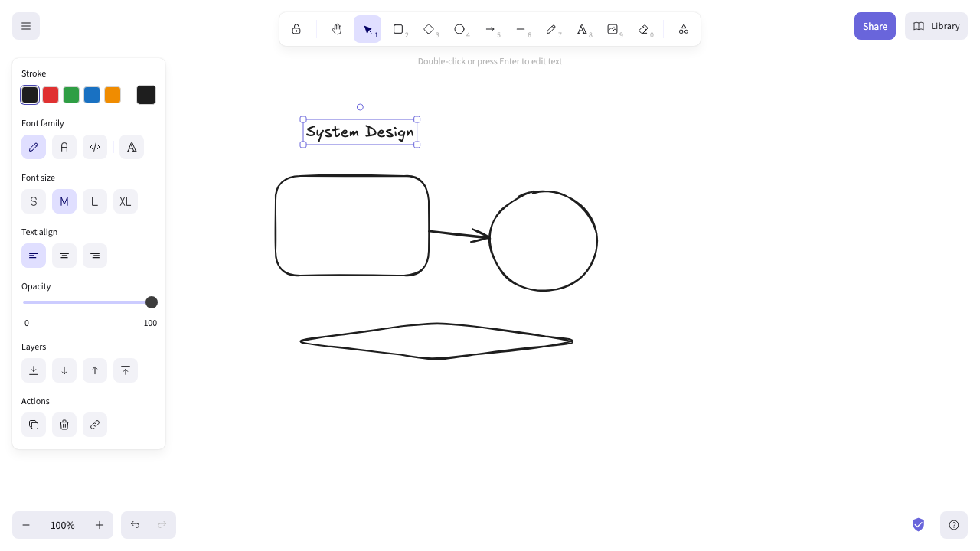Send selected element to back
The image size is (980, 551).
(34, 370)
